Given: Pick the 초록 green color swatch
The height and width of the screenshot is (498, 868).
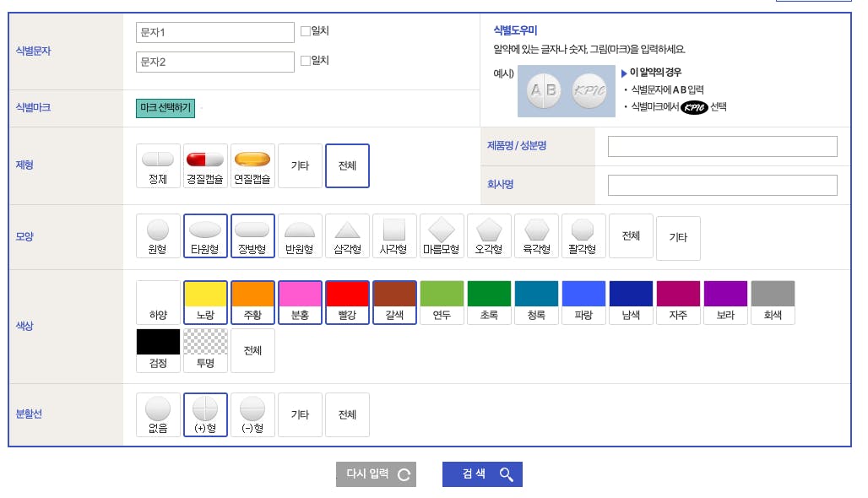Looking at the screenshot, I should point(489,303).
